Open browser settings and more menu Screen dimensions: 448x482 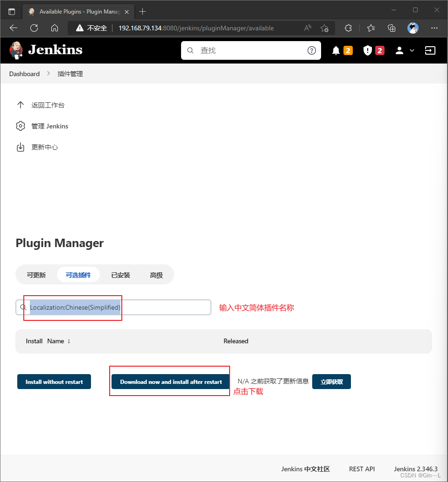[434, 28]
